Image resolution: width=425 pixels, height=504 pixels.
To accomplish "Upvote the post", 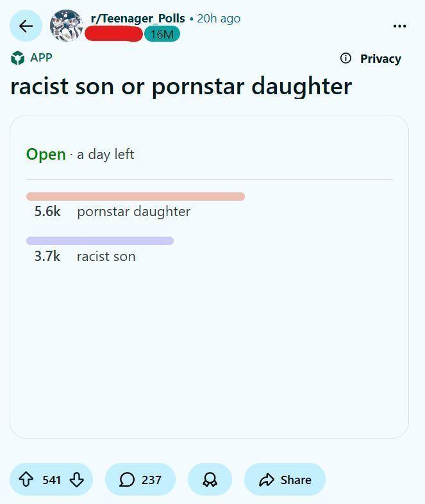I will (x=26, y=480).
